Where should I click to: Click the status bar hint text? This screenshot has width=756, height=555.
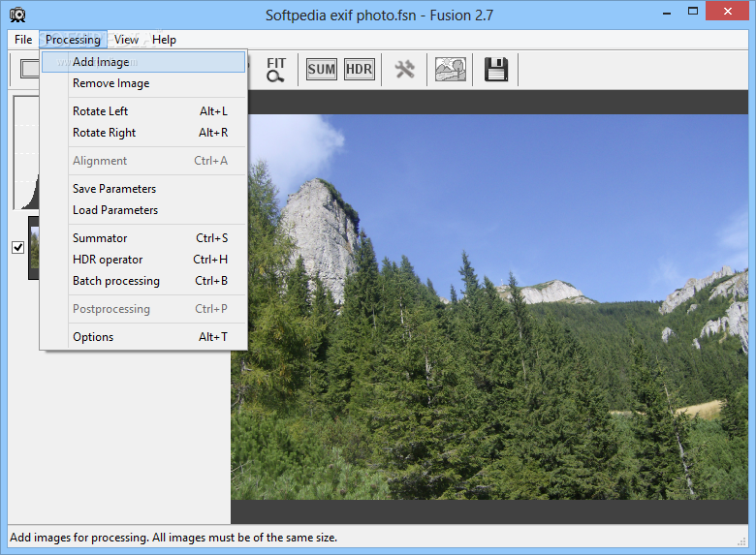pyautogui.click(x=173, y=538)
